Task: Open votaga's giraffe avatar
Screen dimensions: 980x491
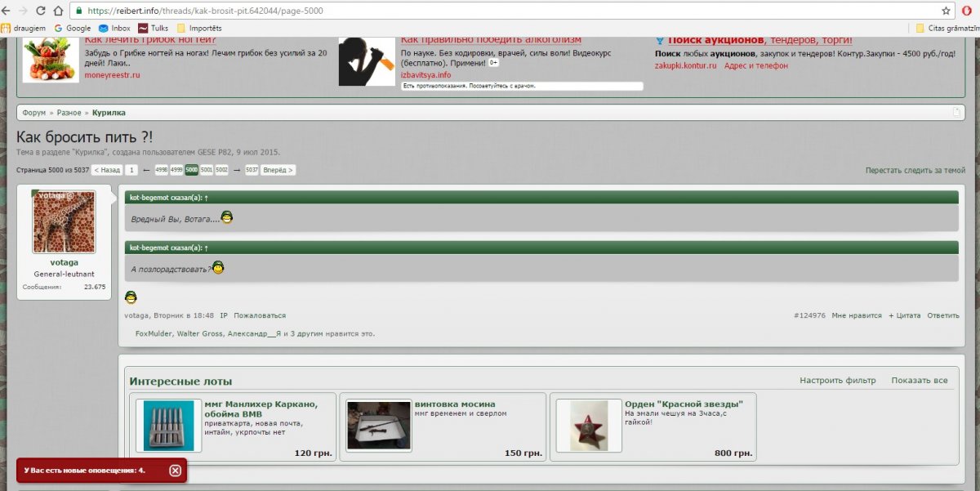Action: [x=64, y=222]
